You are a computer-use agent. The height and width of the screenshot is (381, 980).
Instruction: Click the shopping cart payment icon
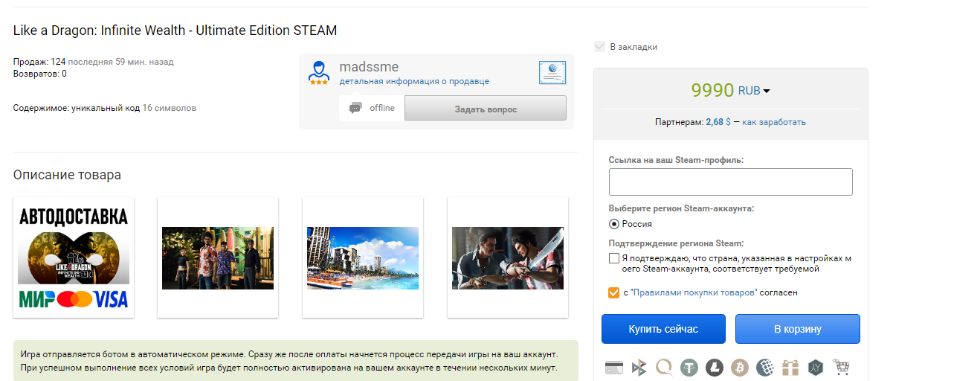[841, 368]
